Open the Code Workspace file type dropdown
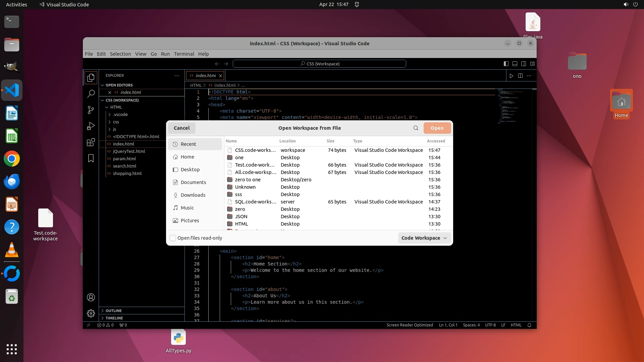This screenshot has height=362, width=644. (x=424, y=238)
